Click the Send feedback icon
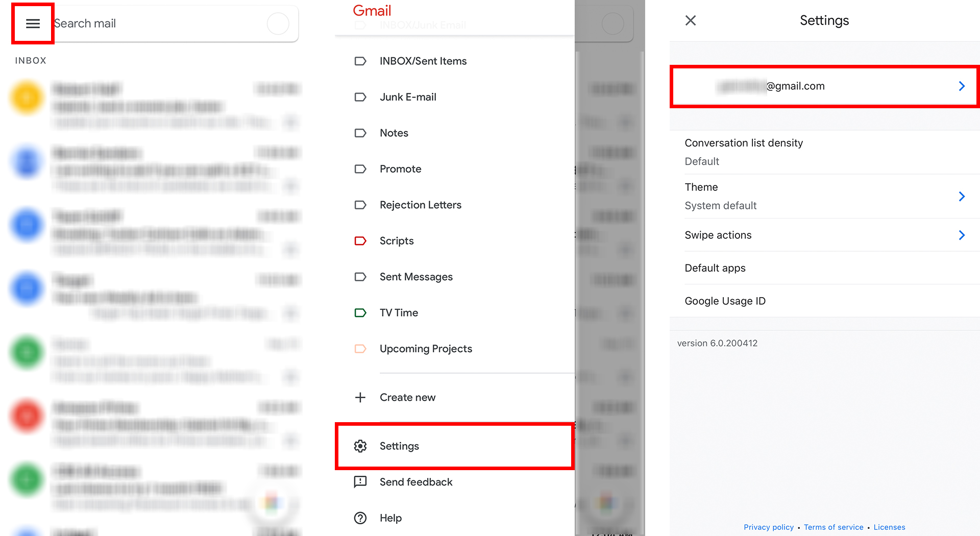Screen dimensions: 980x536 point(360,482)
